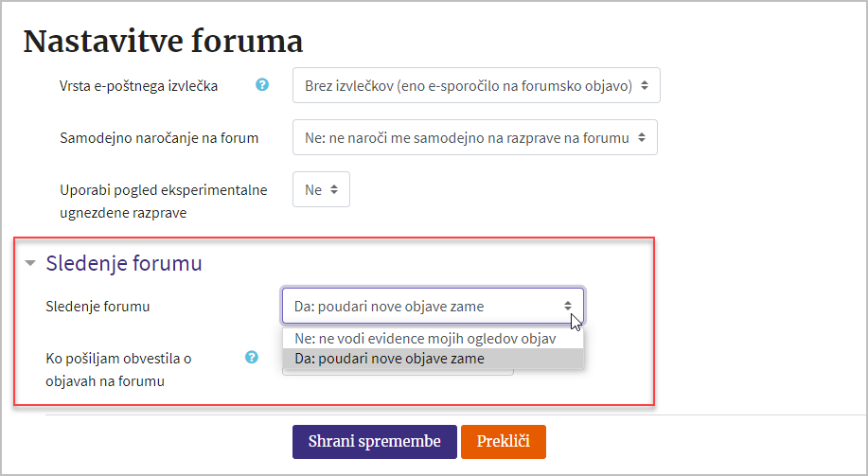Click arrows icon on e-poštnega izvlečka select
This screenshot has width=868, height=476.
pyautogui.click(x=645, y=86)
